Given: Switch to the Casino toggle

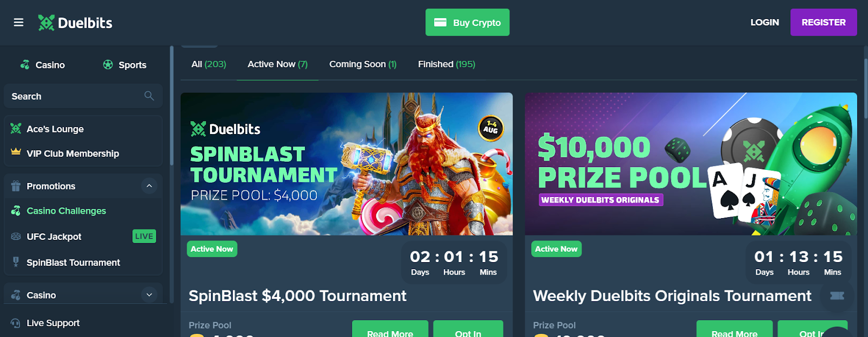Looking at the screenshot, I should tap(42, 65).
